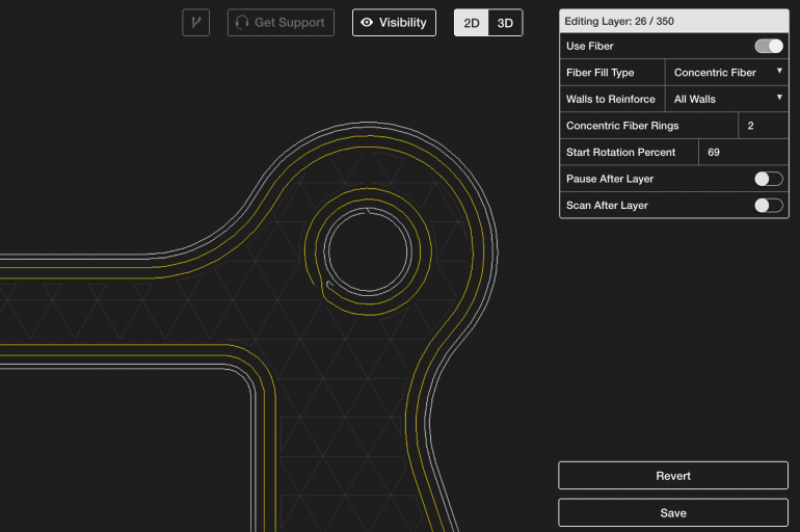800x532 pixels.
Task: Click the Start Rotation Percent label
Action: 620,152
